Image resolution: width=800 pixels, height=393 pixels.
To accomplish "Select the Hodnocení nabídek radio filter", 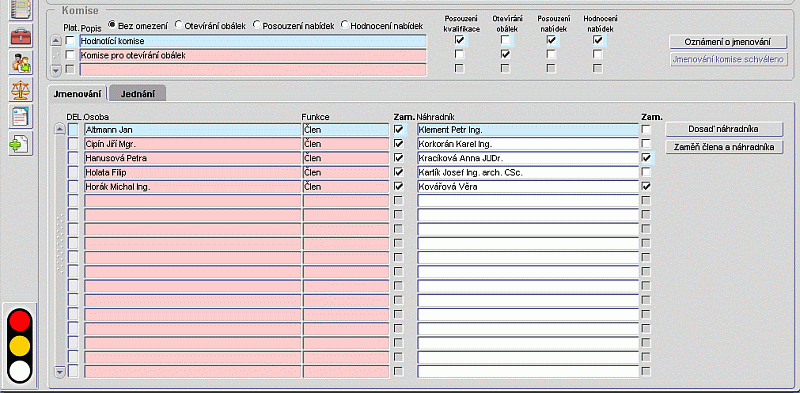I will [x=345, y=24].
